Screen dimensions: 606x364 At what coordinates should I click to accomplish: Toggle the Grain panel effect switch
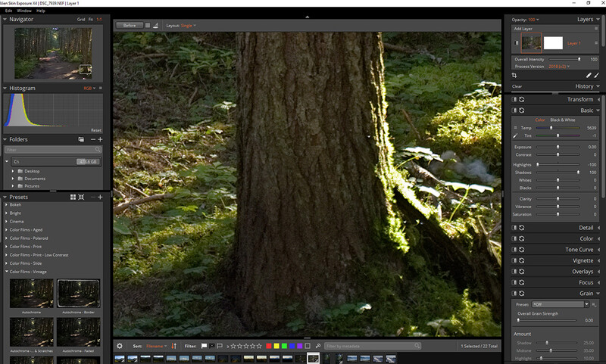514,294
